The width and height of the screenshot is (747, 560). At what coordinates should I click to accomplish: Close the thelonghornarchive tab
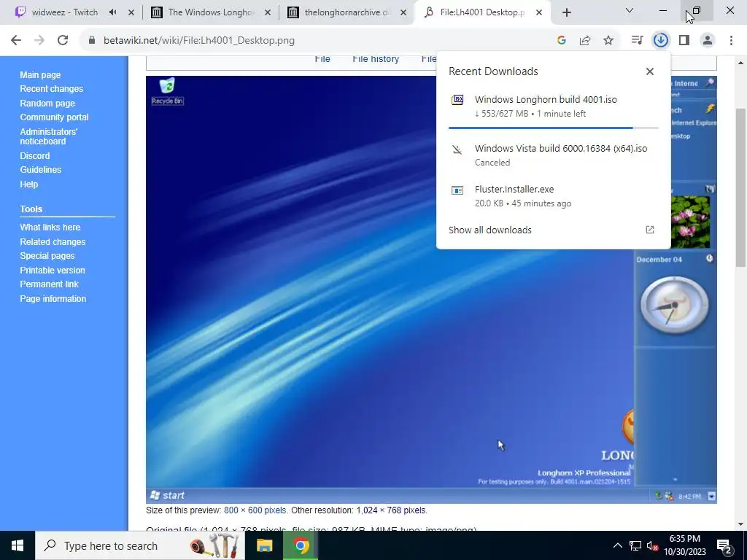pyautogui.click(x=403, y=12)
